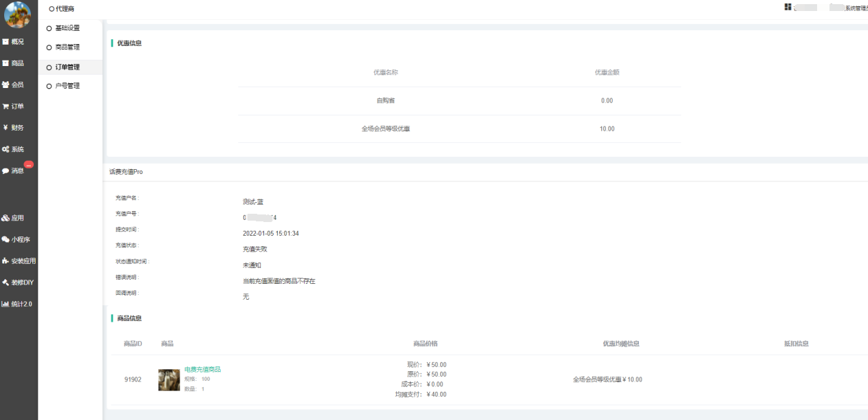Open 装修DIY hammer icon
Image resolution: width=868 pixels, height=420 pixels.
(6, 283)
